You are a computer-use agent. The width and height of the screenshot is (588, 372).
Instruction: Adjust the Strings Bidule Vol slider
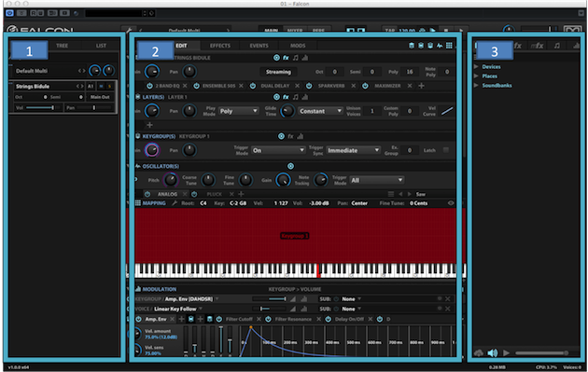point(40,108)
